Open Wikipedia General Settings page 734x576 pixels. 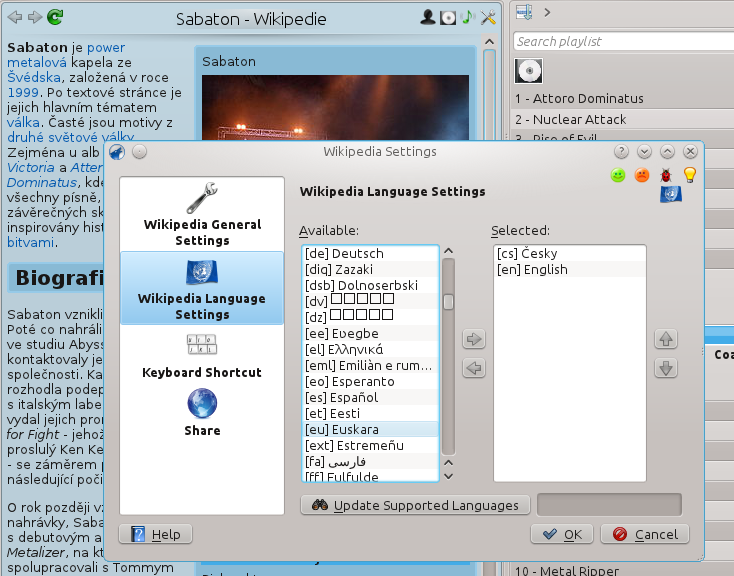click(202, 215)
